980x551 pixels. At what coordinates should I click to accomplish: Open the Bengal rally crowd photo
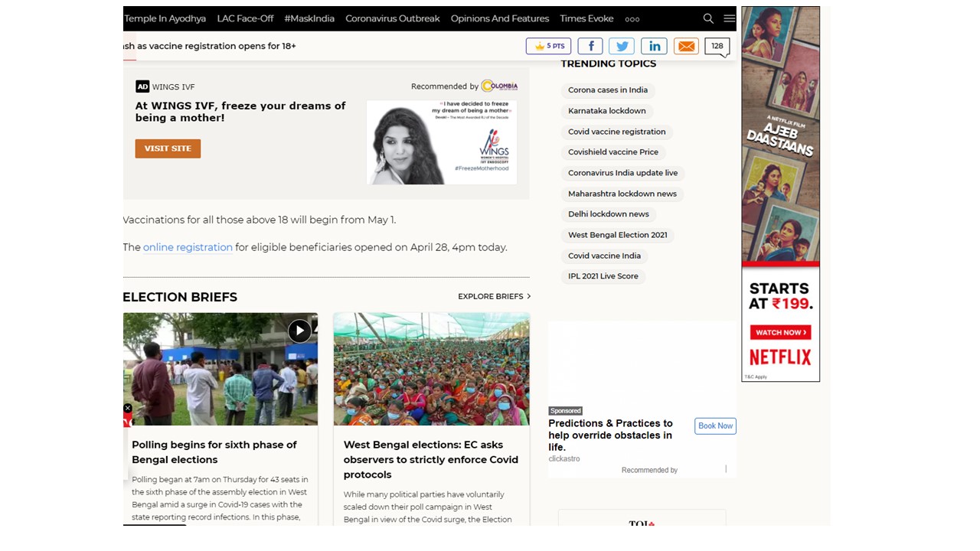[x=431, y=369]
